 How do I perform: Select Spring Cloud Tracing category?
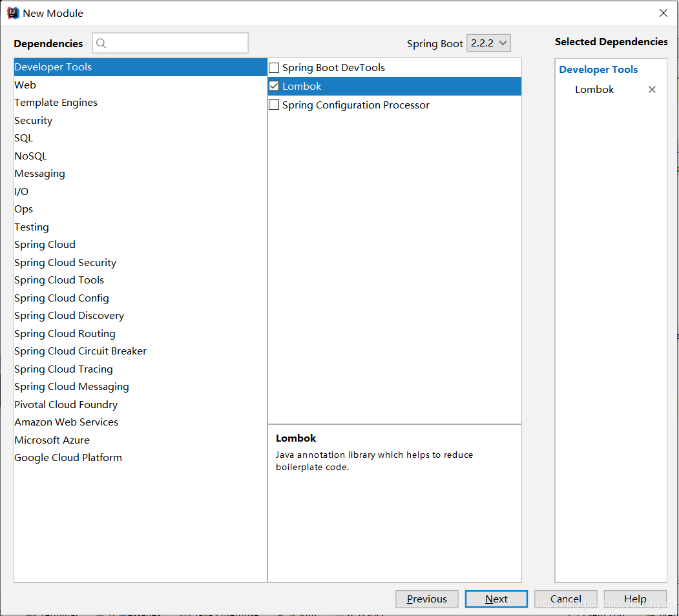140,369
